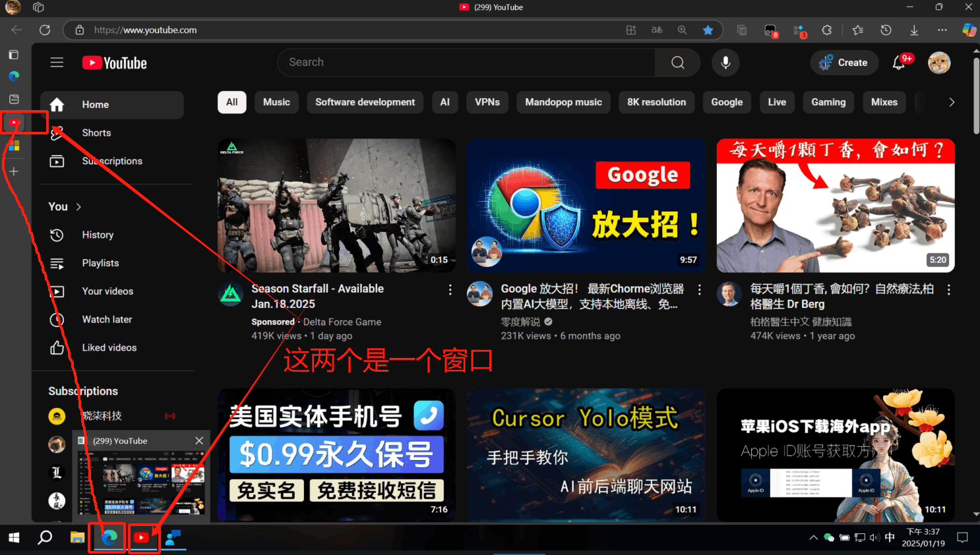Add a new tab with plus icon
The image size is (980, 555).
[13, 171]
